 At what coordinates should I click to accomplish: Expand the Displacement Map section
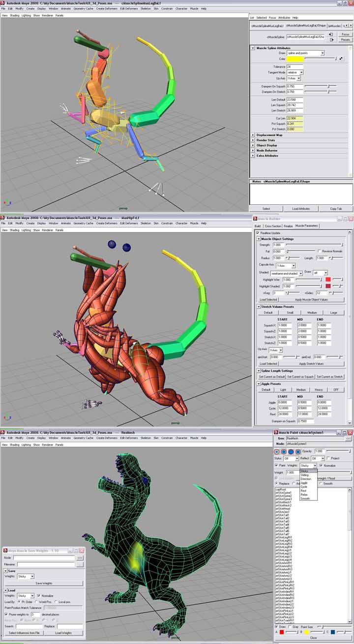pos(253,135)
